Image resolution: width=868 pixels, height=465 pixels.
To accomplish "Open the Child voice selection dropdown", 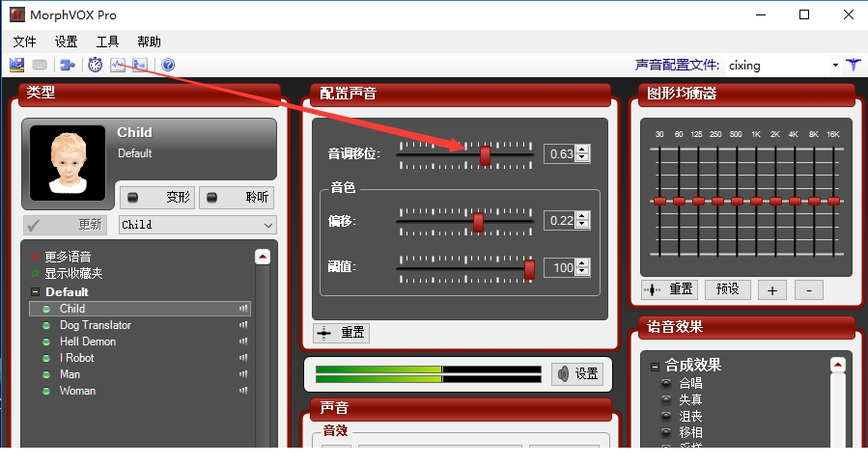I will [x=267, y=225].
